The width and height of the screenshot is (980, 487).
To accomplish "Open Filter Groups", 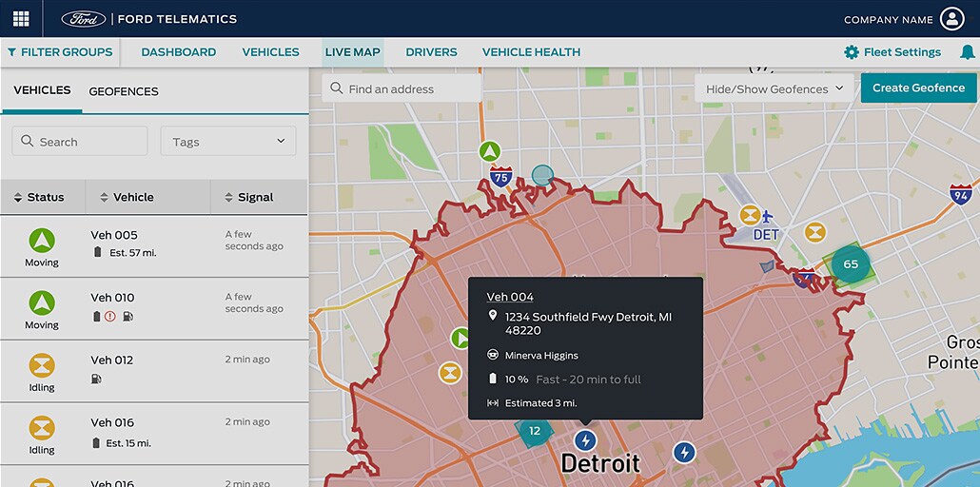I will pyautogui.click(x=60, y=52).
